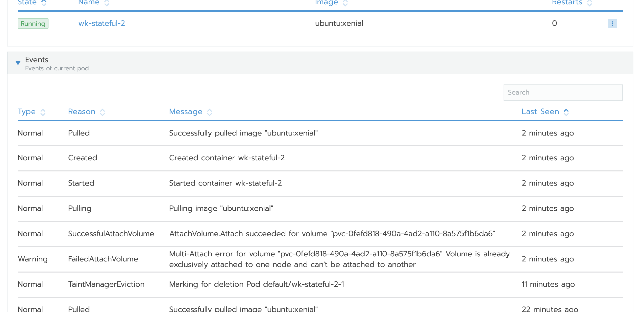Image resolution: width=644 pixels, height=312 pixels.
Task: Select the TaintManagerEviction event row
Action: (x=253, y=284)
